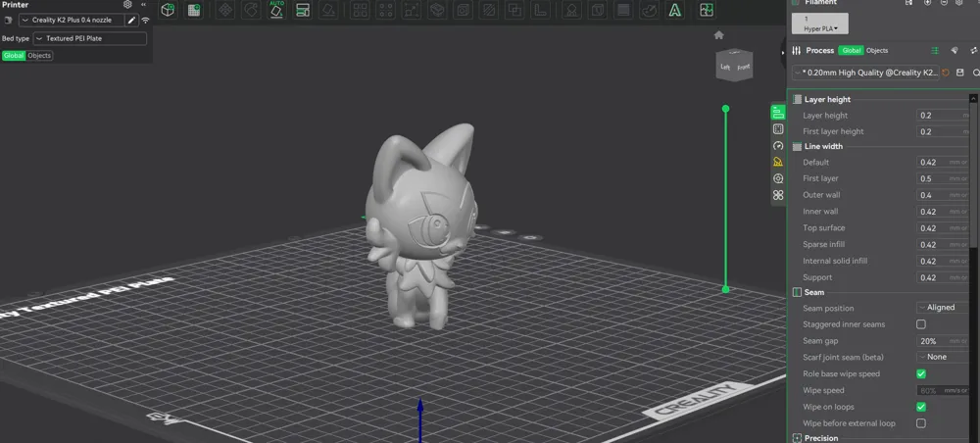
Task: Click the Wi-Fi connection icon
Action: tap(145, 20)
